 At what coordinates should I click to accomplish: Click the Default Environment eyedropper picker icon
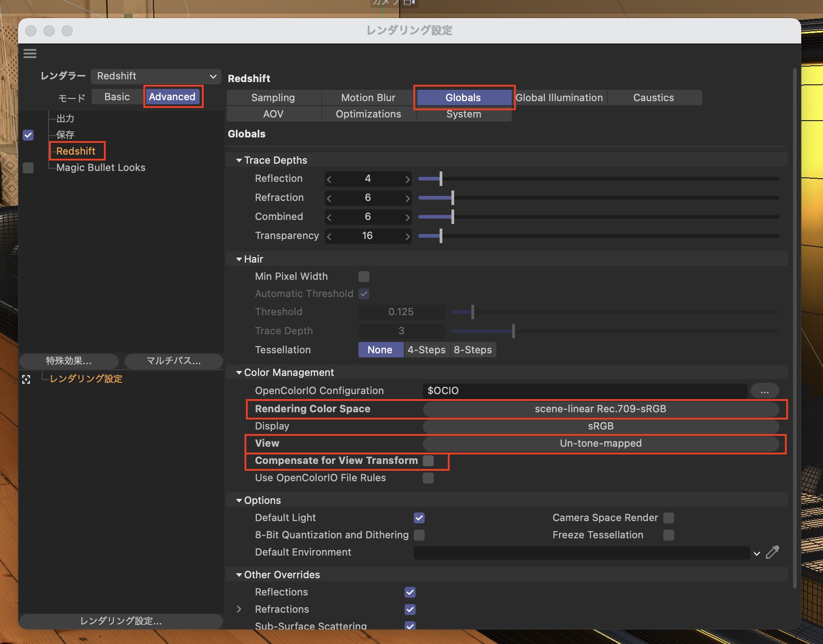point(772,552)
